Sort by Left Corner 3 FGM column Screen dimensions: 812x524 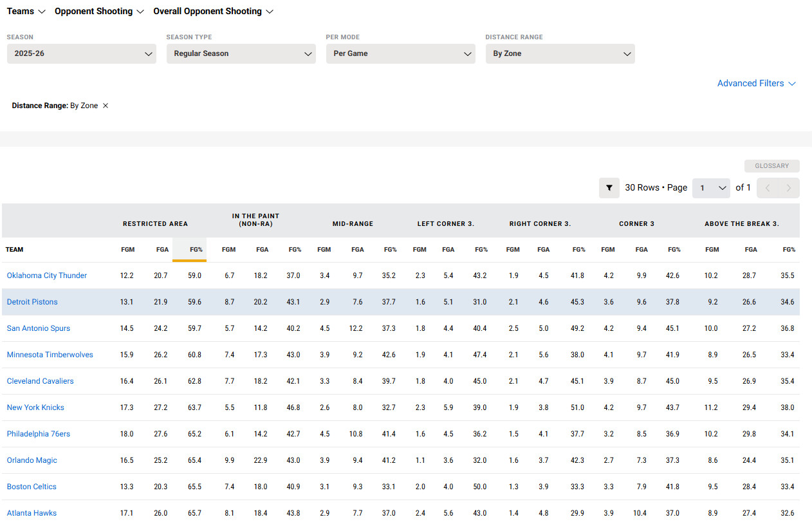(420, 250)
